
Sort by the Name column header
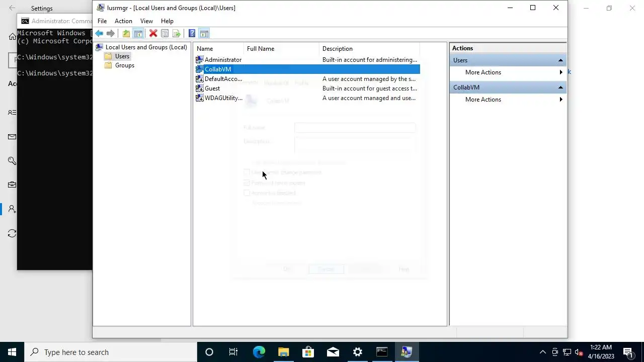pos(219,49)
